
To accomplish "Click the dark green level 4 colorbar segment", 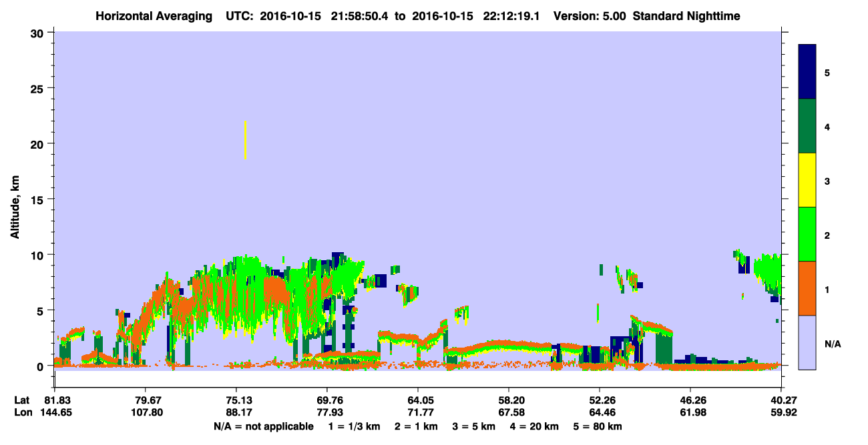I will [x=807, y=126].
